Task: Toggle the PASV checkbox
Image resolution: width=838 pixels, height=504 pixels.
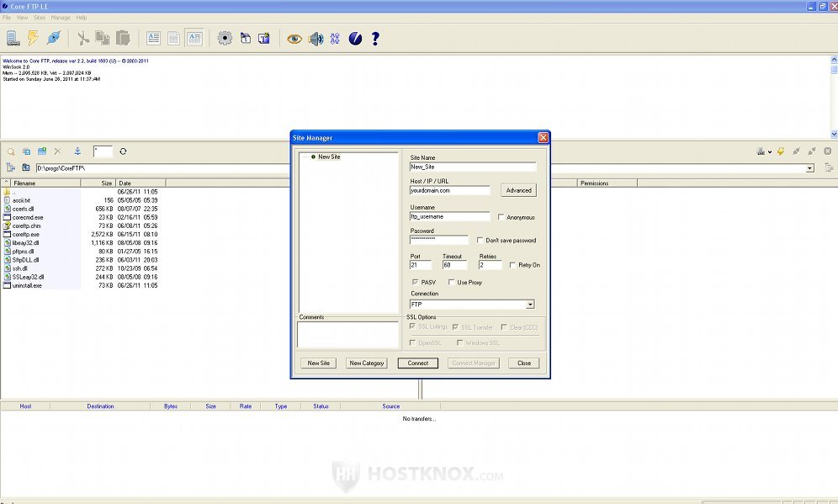Action: tap(416, 282)
